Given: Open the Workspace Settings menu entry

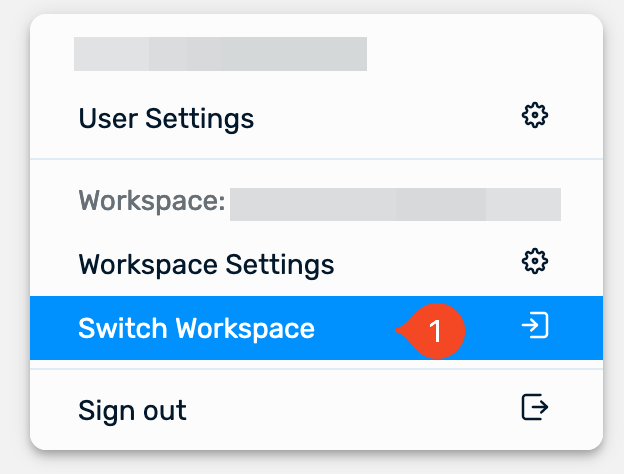Looking at the screenshot, I should tap(206, 265).
